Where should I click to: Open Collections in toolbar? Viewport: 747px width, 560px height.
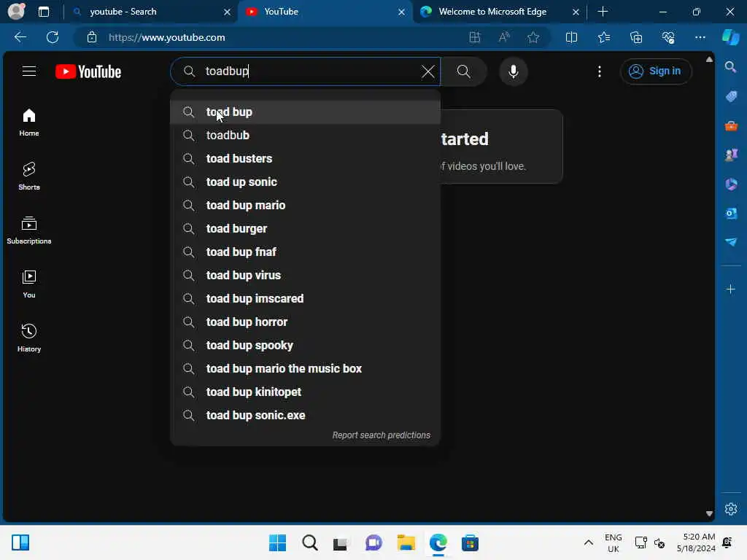tap(636, 37)
